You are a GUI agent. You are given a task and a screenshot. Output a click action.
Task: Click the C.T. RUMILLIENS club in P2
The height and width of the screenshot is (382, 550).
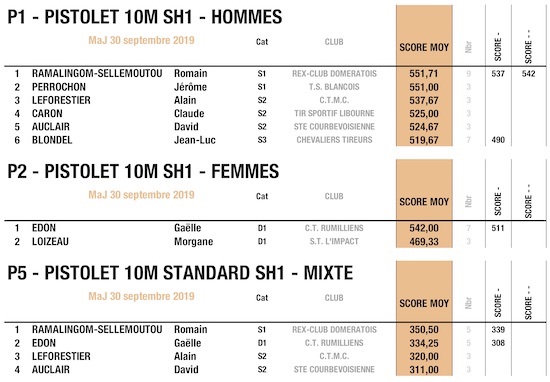point(334,228)
